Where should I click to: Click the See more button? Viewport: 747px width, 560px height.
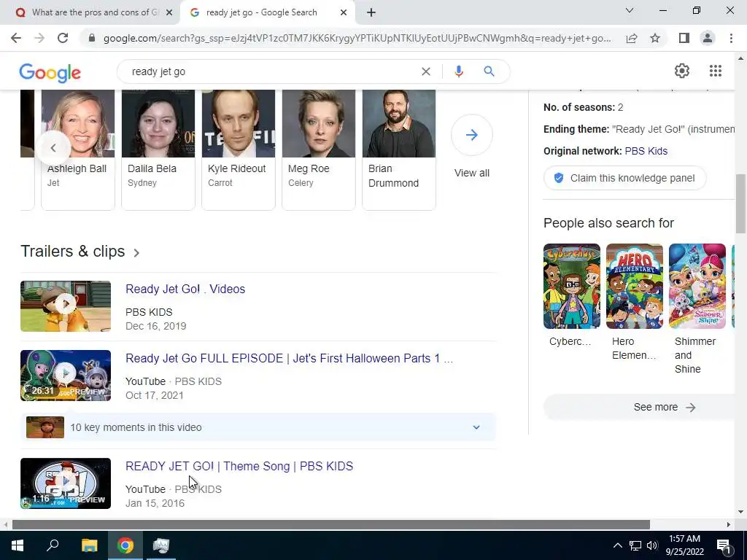click(x=640, y=407)
